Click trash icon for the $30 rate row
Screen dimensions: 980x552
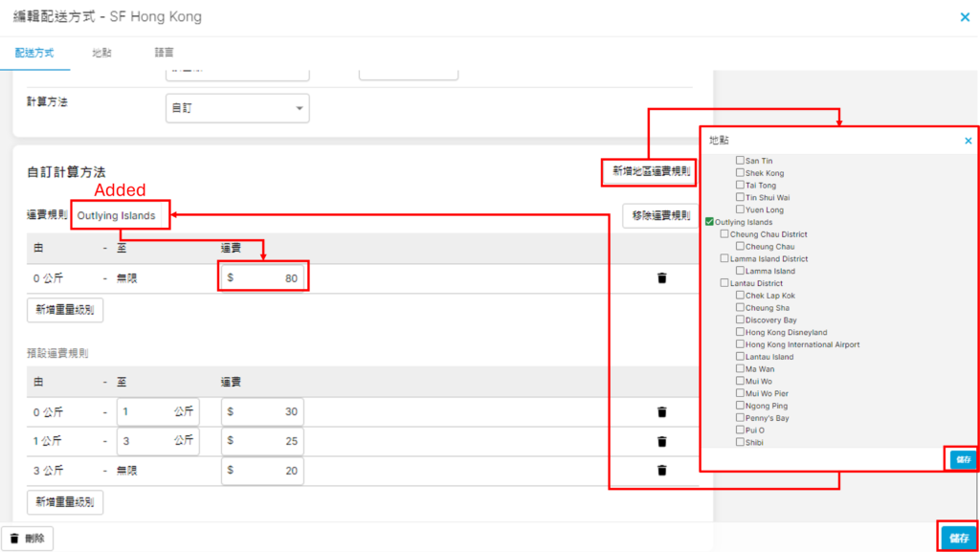[661, 412]
